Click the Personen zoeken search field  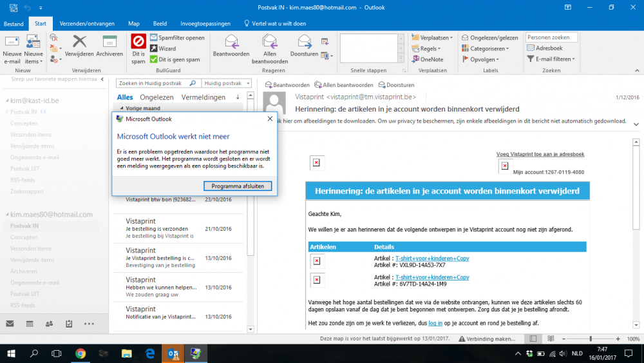click(x=551, y=37)
